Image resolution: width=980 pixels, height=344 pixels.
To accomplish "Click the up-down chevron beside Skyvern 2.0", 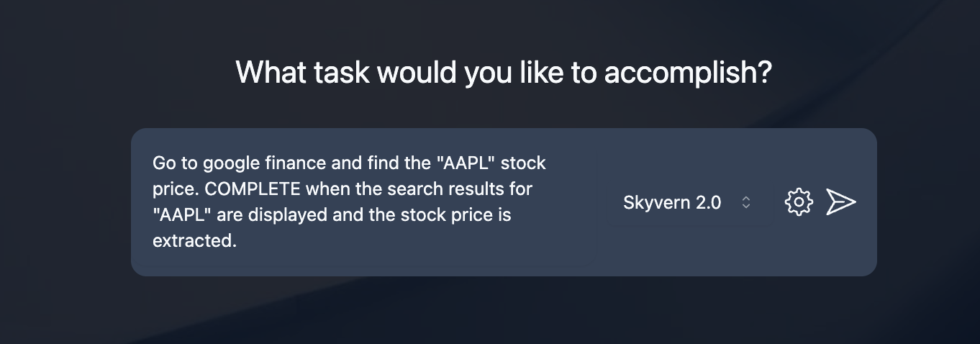I will pyautogui.click(x=746, y=203).
